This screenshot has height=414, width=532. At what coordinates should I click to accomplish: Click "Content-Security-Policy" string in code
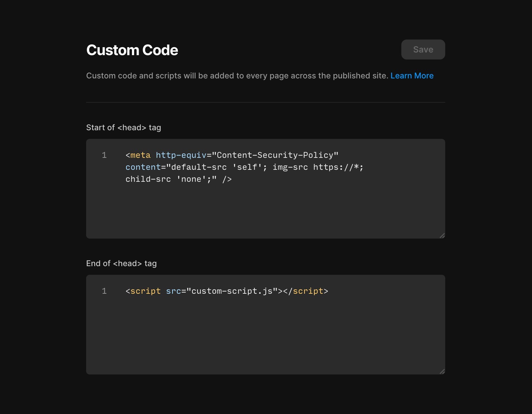tap(275, 155)
